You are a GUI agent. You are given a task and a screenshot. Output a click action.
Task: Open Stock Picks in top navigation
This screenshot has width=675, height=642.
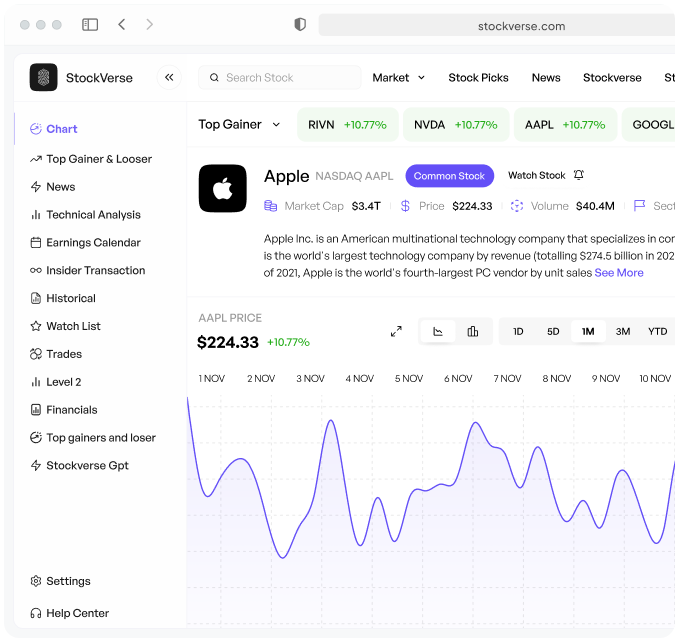pyautogui.click(x=478, y=78)
